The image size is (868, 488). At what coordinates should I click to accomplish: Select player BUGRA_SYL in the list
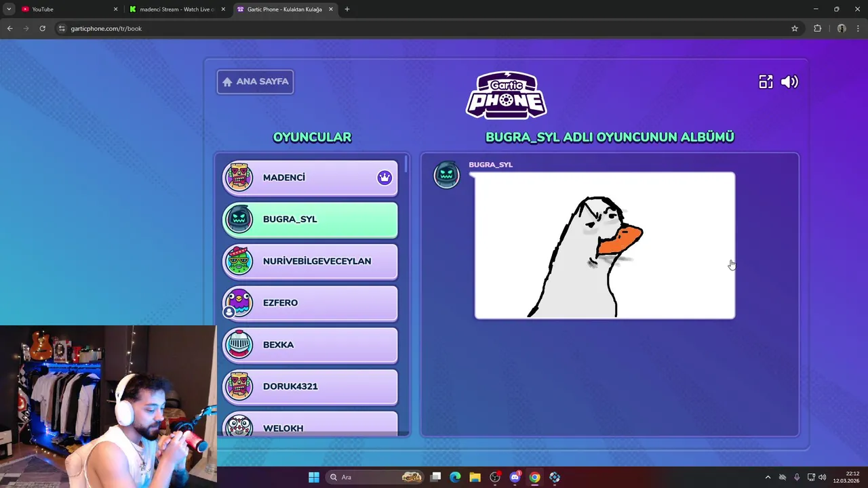310,220
